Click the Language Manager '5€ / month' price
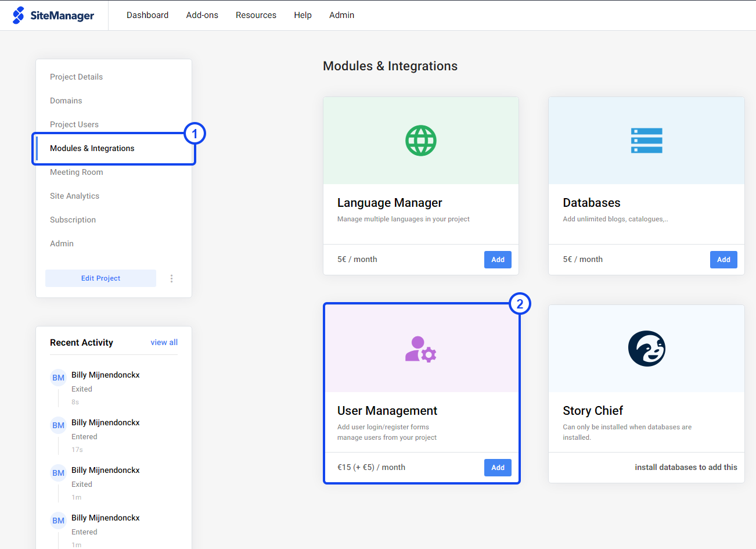Screen dimensions: 756x549 pos(357,259)
